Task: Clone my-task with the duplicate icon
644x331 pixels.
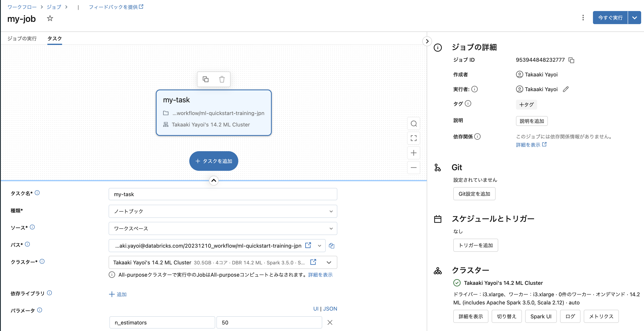Action: (x=205, y=79)
